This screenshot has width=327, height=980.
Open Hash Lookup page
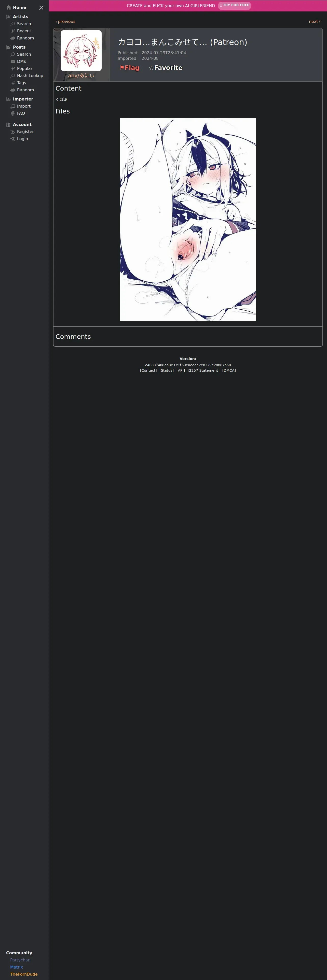pos(30,76)
